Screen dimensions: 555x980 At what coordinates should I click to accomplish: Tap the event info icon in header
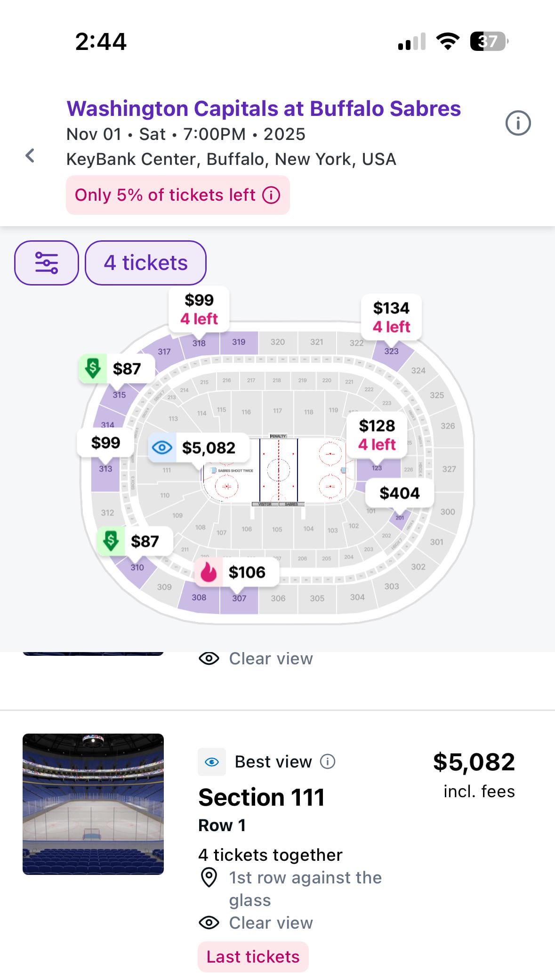[518, 123]
